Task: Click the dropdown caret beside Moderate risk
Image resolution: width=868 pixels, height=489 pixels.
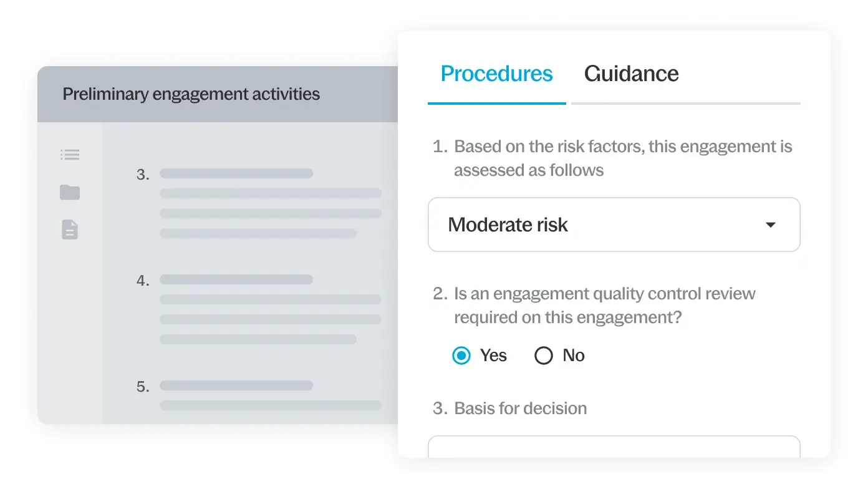Action: (x=771, y=225)
